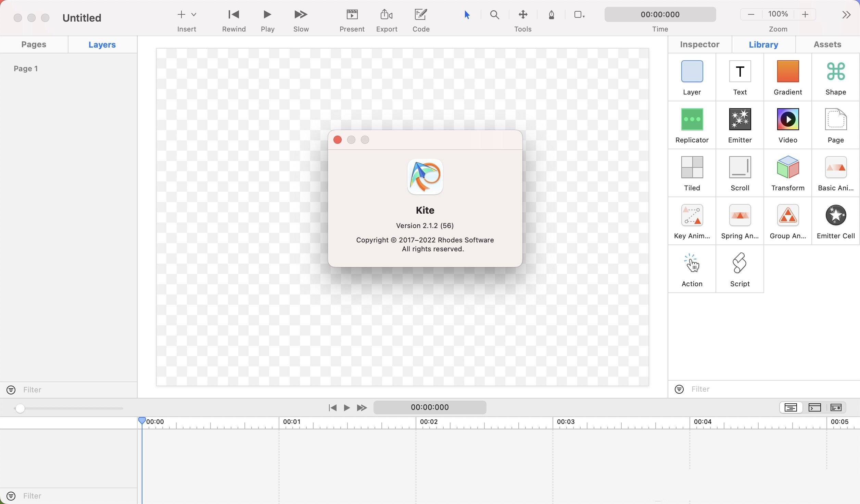Click the Export toolbar icon
Screen dimensions: 860x504
[x=387, y=14]
